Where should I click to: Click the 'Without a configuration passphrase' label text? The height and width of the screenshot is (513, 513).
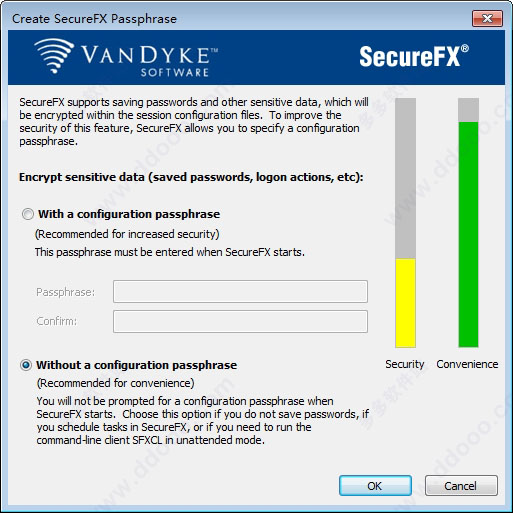point(137,365)
